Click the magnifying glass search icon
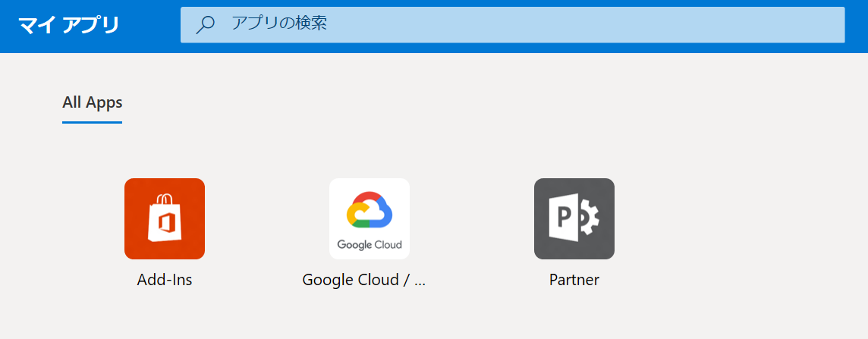868x339 pixels. tap(205, 25)
